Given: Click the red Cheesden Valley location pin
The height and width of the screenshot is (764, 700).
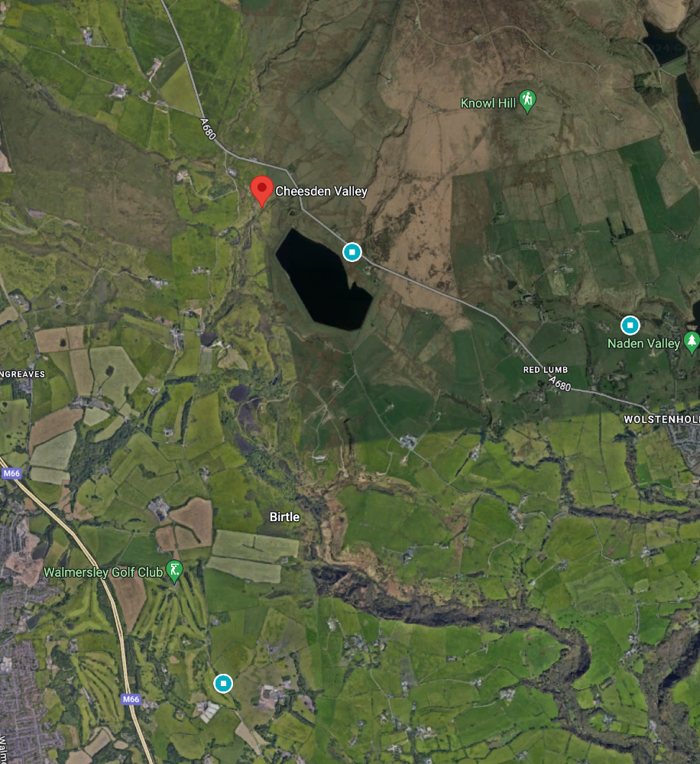Looking at the screenshot, I should [x=262, y=191].
